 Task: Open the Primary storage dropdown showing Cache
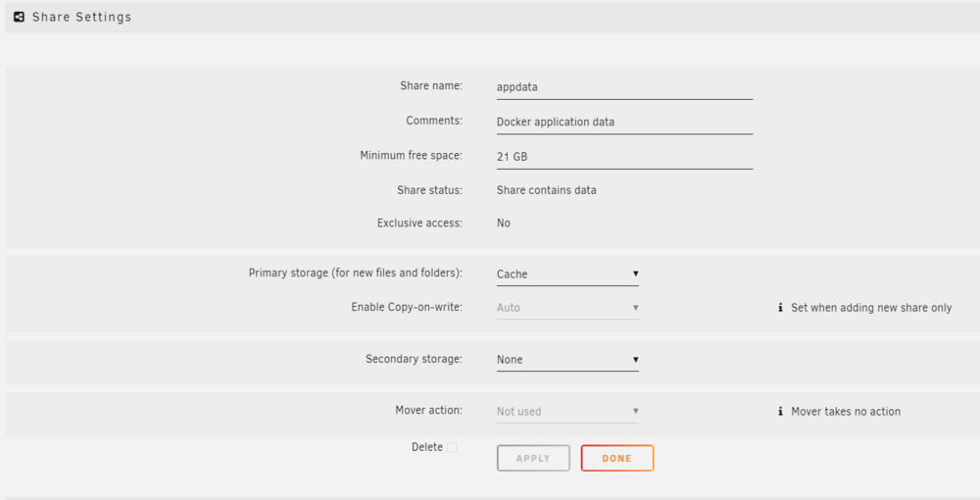[567, 275]
